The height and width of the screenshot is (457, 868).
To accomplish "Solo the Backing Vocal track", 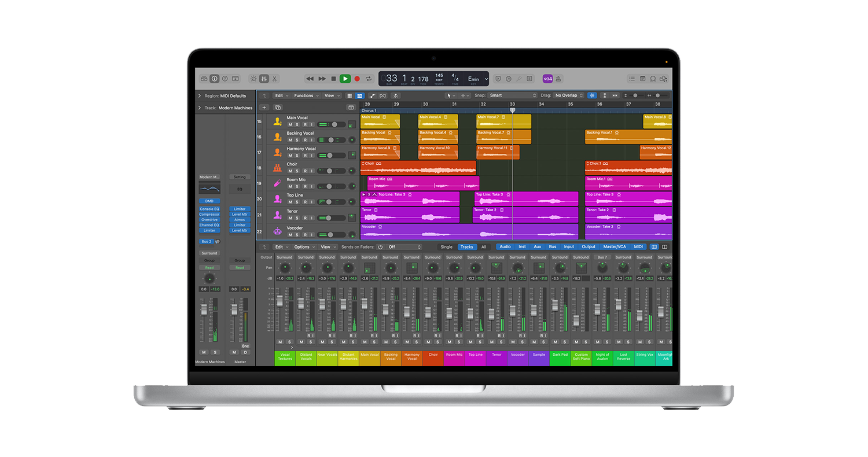I will pos(297,140).
